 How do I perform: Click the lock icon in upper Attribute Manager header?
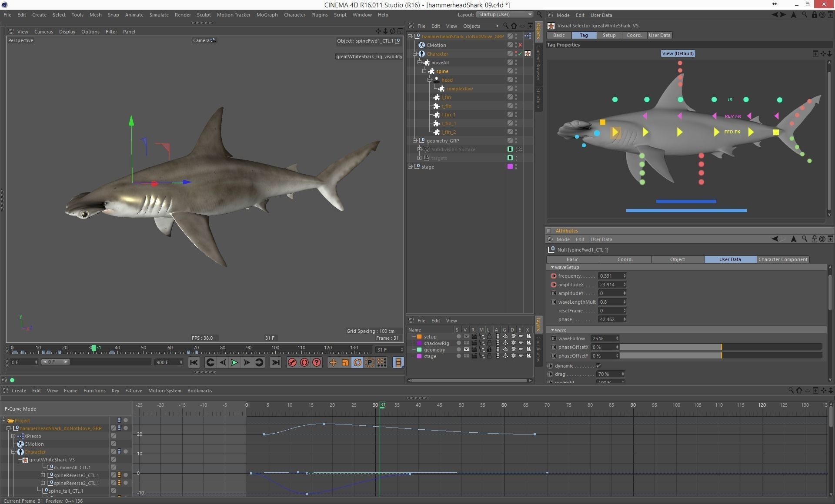814,15
